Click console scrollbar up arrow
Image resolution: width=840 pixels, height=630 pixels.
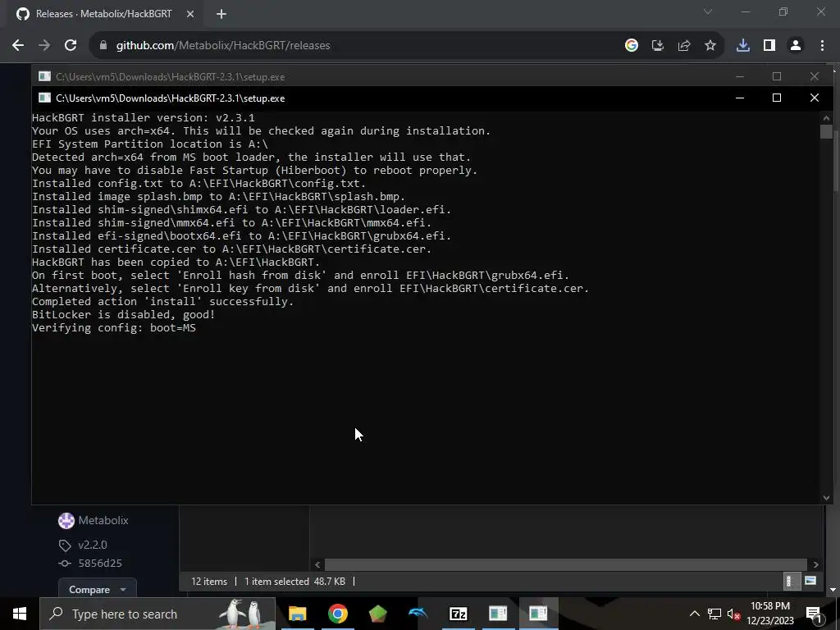coord(826,118)
